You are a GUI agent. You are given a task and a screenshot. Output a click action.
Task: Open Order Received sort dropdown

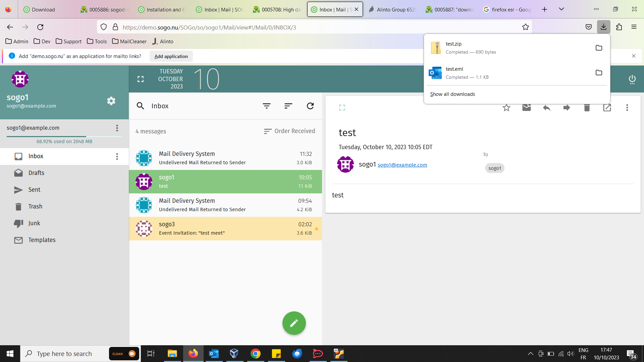click(x=289, y=131)
